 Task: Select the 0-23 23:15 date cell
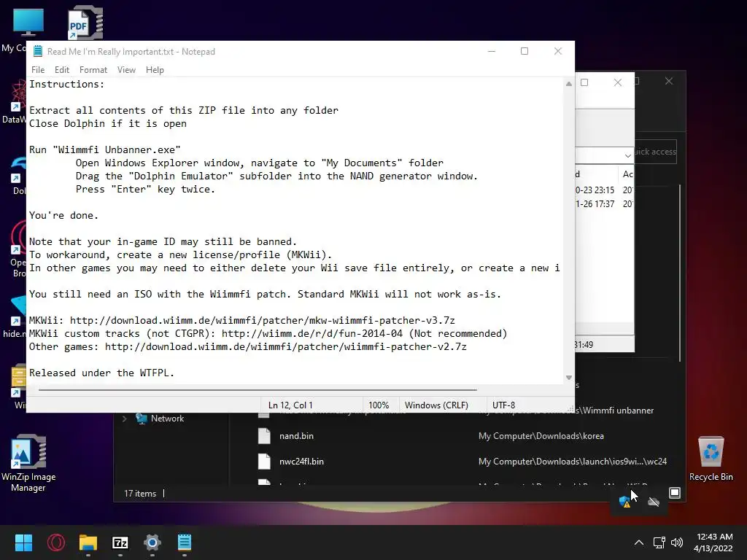[595, 190]
